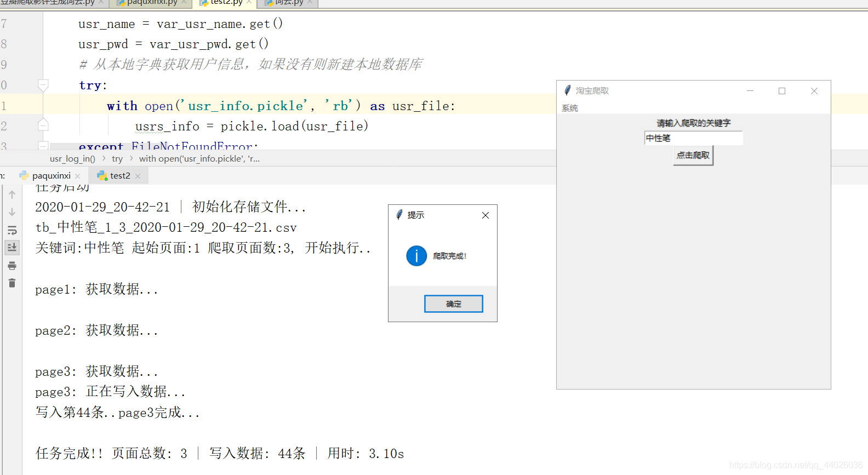Click the tb_中性笔 csv filename line
This screenshot has height=475, width=868.
pyautogui.click(x=166, y=227)
